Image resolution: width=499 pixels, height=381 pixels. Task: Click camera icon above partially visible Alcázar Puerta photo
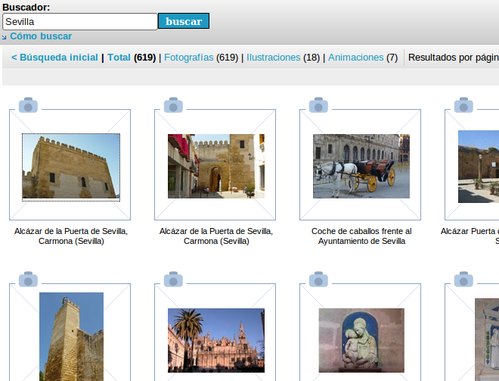tap(464, 105)
